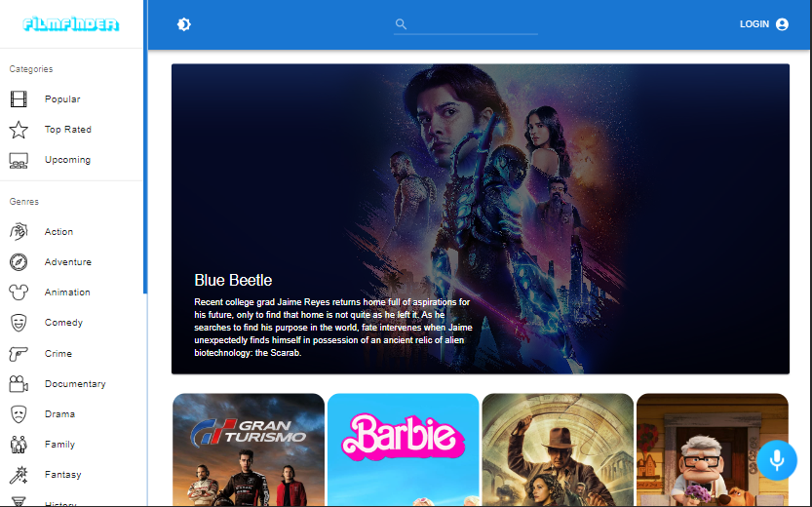Click the Top Rated star icon
812x507 pixels.
[x=19, y=130]
